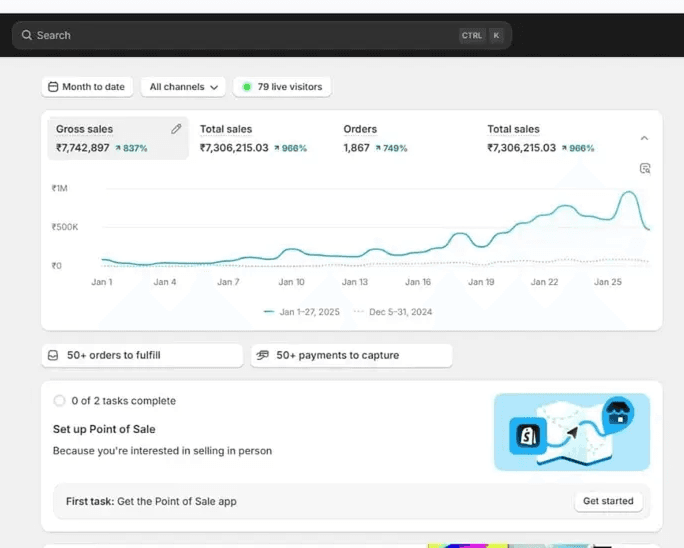
Task: Focus the Search input field
Action: (262, 35)
